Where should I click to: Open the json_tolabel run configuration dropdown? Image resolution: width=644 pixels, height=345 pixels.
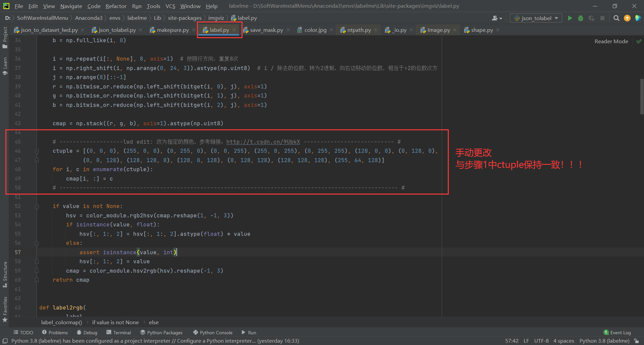click(536, 18)
